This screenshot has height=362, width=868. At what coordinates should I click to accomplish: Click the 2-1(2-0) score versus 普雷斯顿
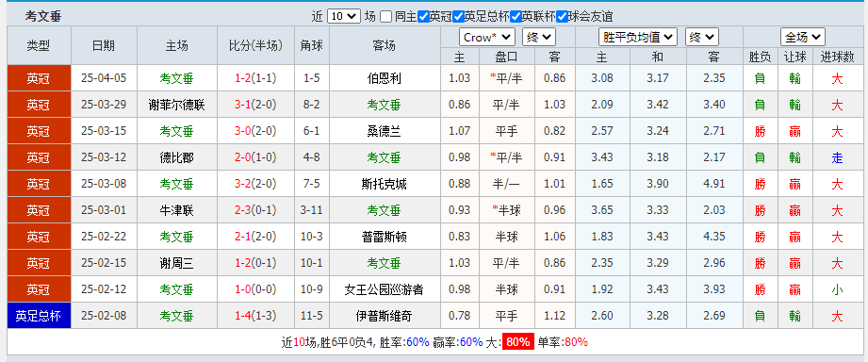pos(255,237)
